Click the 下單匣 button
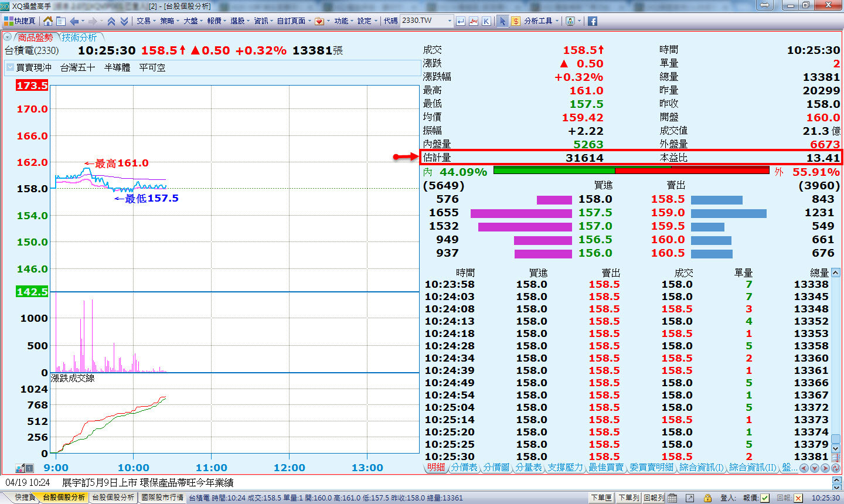844x504 pixels. click(601, 498)
